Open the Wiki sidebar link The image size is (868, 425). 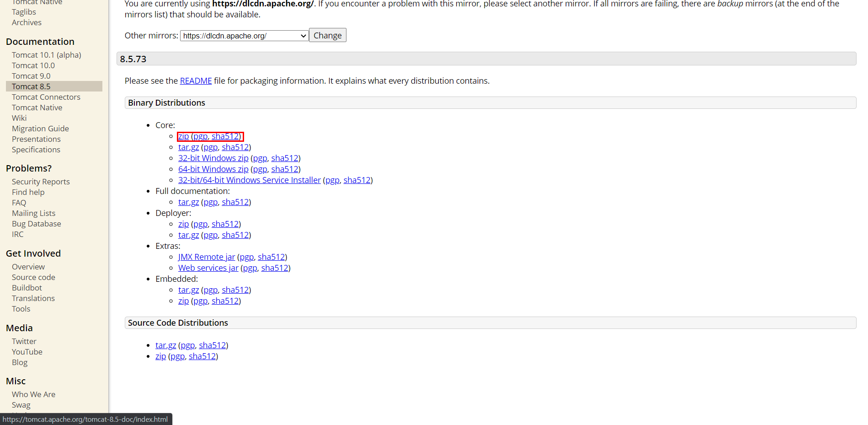click(x=19, y=118)
